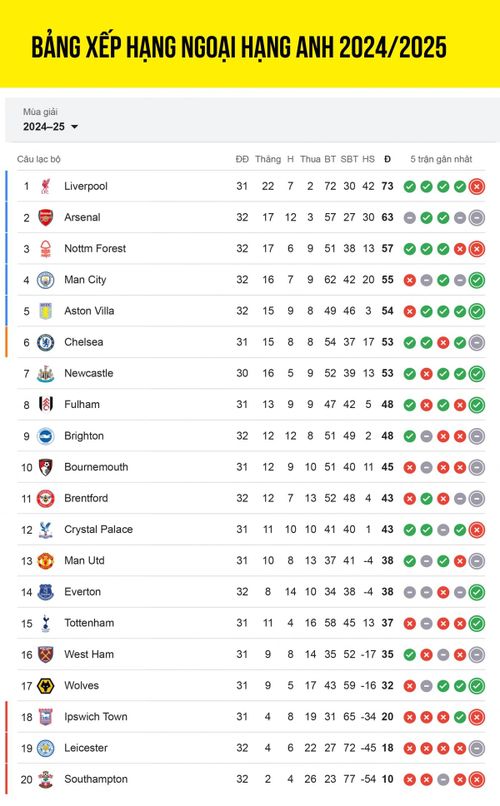Open the Ipswich Town team link
This screenshot has height=806, width=500.
point(96,717)
